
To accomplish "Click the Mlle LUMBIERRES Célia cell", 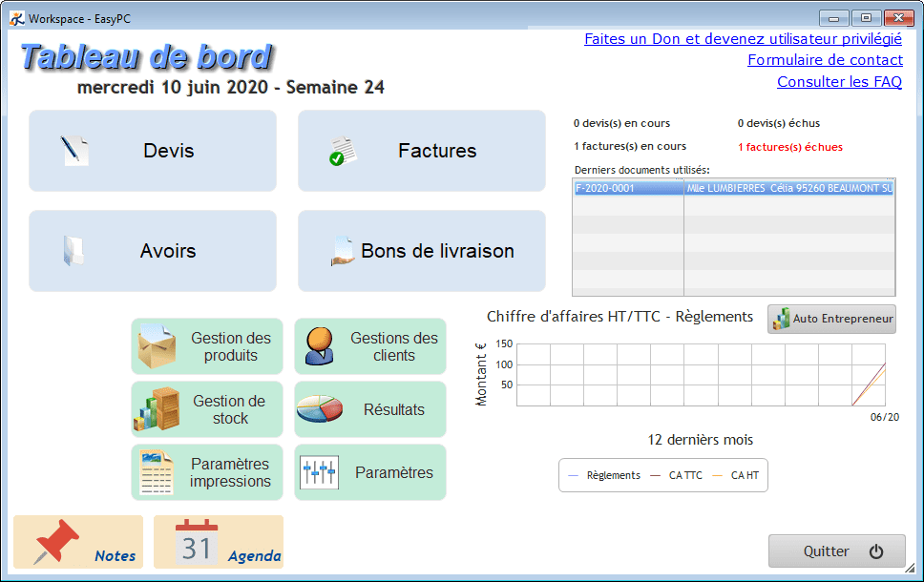I will click(789, 189).
